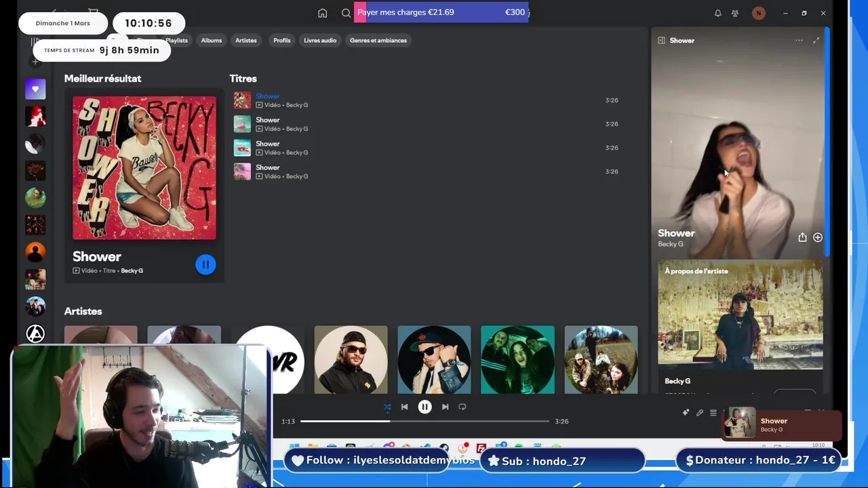The width and height of the screenshot is (868, 488).
Task: Pause Shower with the blue best-result button
Action: tap(205, 264)
